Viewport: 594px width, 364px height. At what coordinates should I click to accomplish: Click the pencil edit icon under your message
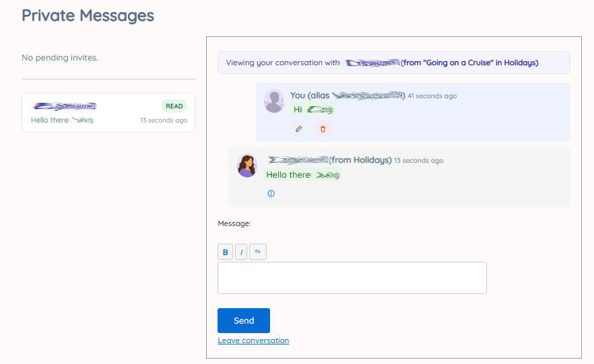[298, 129]
